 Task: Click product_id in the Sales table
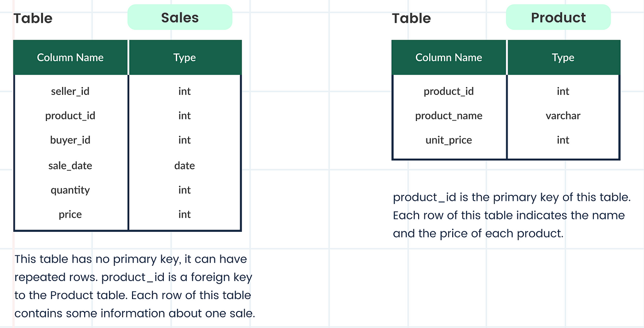(x=70, y=115)
